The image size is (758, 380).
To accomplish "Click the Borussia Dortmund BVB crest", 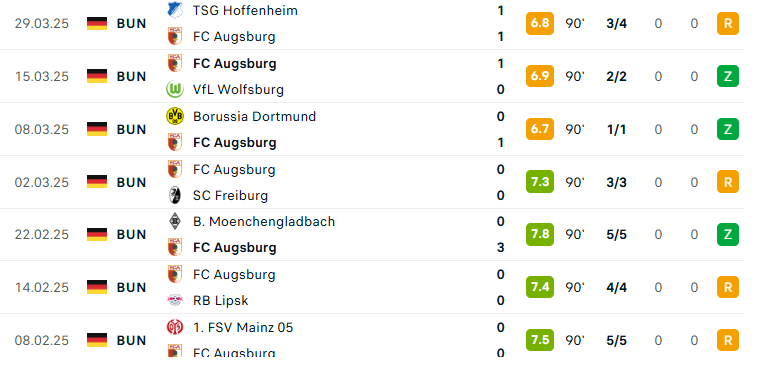I will (x=175, y=116).
